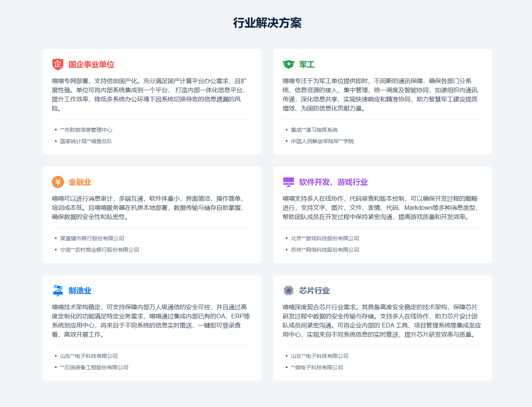532x407 pixels.
Task: Click the blue robot arm manufacturing icon
Action: tap(58, 290)
